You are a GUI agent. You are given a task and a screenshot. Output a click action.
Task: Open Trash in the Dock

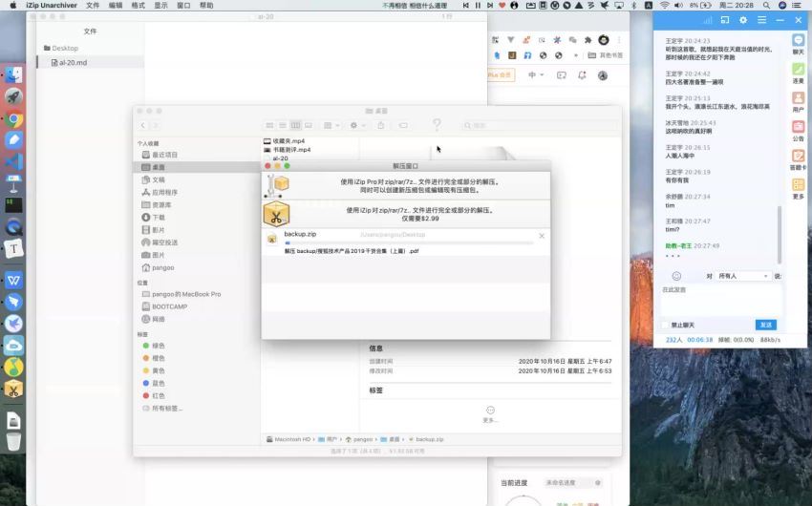click(x=13, y=441)
